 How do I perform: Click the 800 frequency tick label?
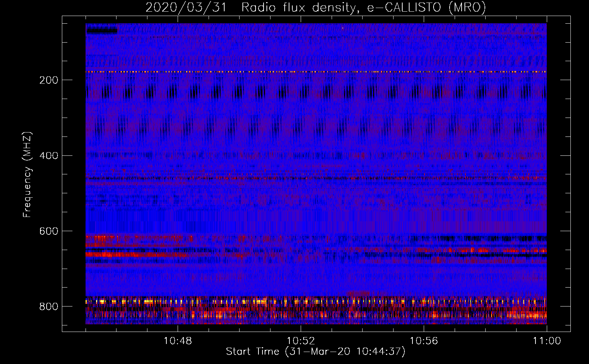[x=49, y=307]
